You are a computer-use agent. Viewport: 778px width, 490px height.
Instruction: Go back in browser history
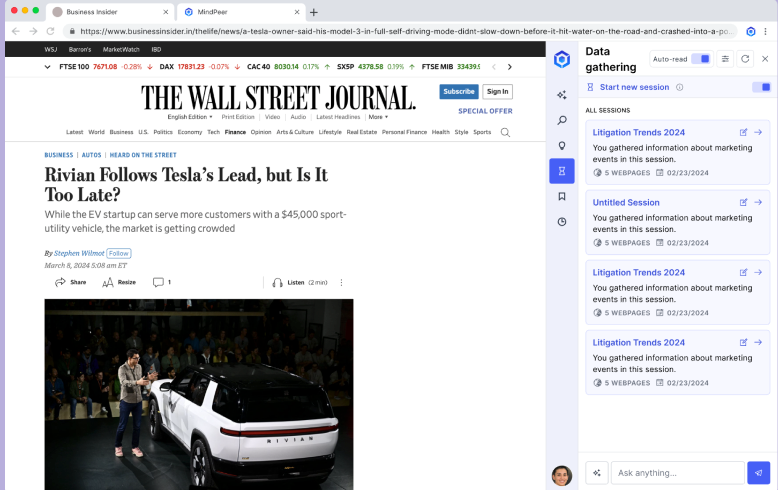pos(16,31)
